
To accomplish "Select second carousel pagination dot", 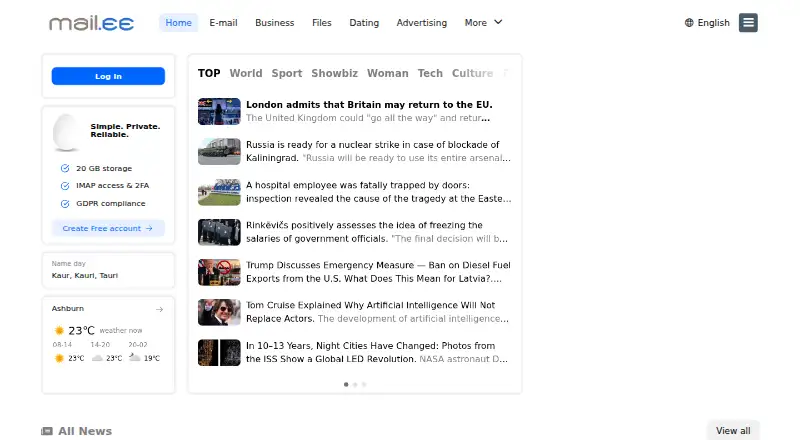I will (x=355, y=384).
